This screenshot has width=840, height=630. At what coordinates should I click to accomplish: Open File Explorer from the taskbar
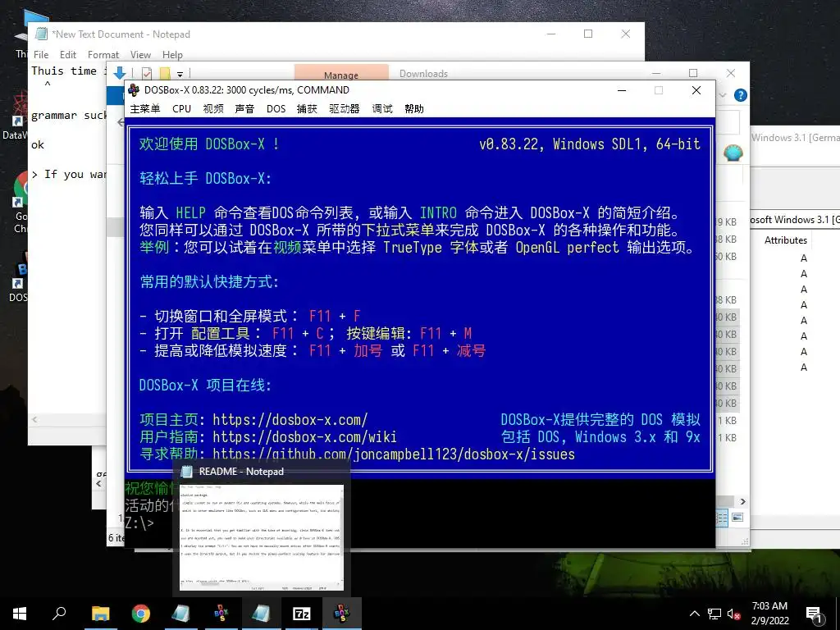pyautogui.click(x=100, y=614)
